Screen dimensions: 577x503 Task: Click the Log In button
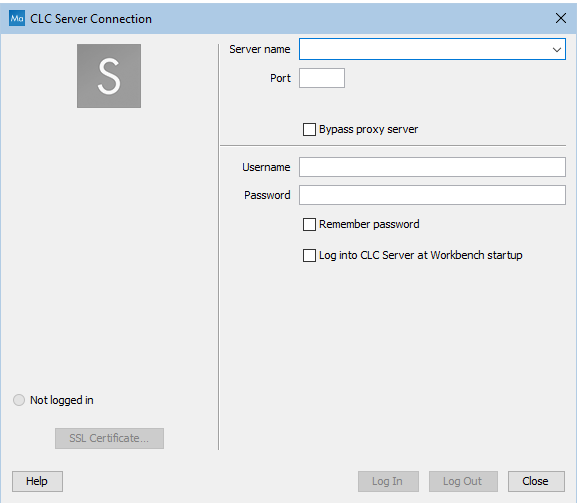(388, 481)
